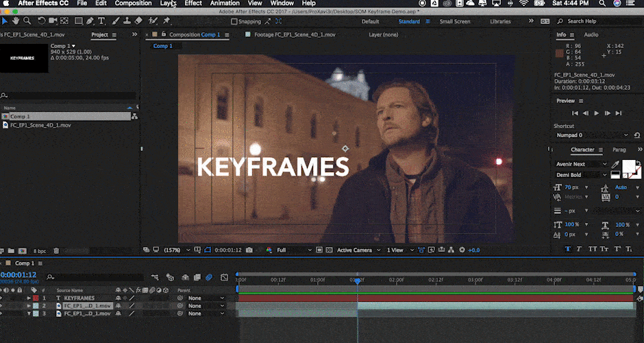Toggle the Faux Bold button in Character panel

(568, 249)
